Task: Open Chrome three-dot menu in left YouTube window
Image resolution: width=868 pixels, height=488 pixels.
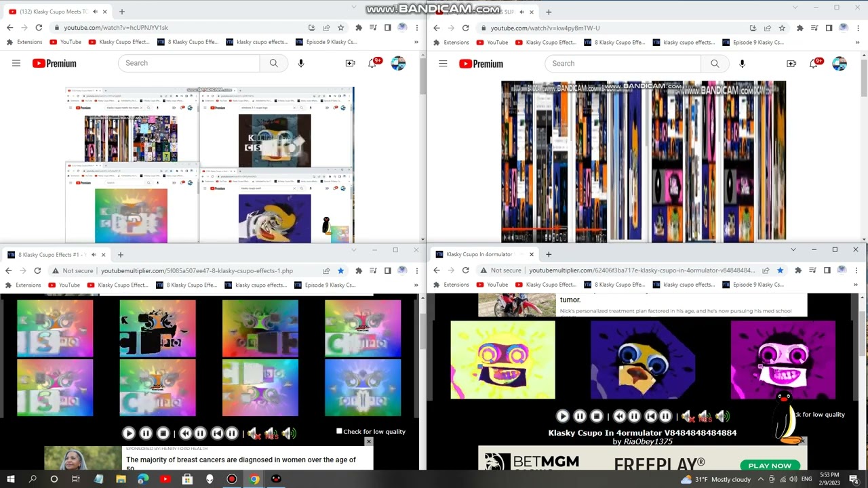Action: (x=416, y=28)
